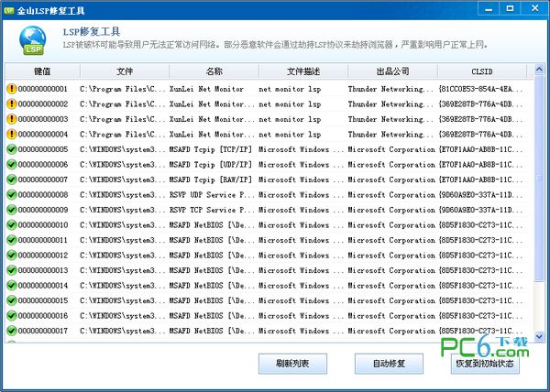
Task: Click the Kingsoft title bar app icon
Action: [x=10, y=9]
